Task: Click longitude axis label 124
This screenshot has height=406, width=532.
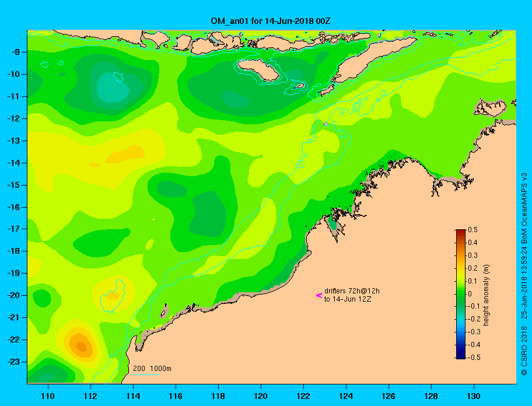Action: click(346, 396)
